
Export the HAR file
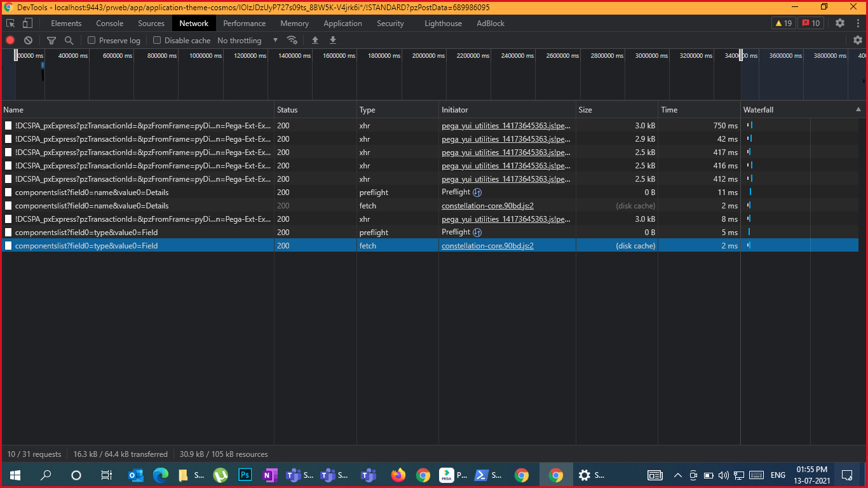332,40
